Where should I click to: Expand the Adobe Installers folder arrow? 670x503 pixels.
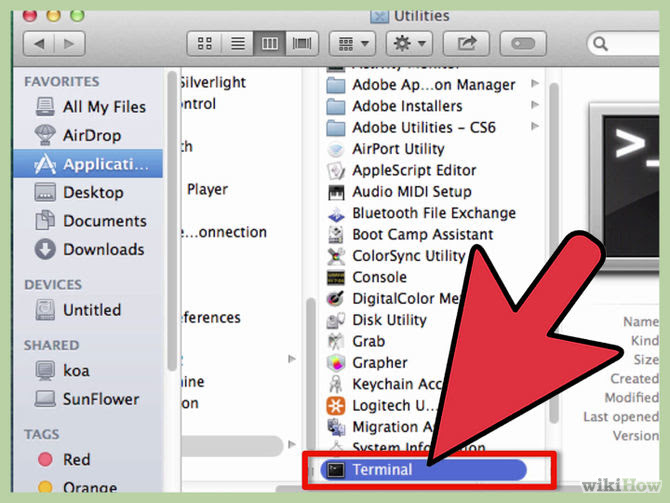click(x=535, y=105)
